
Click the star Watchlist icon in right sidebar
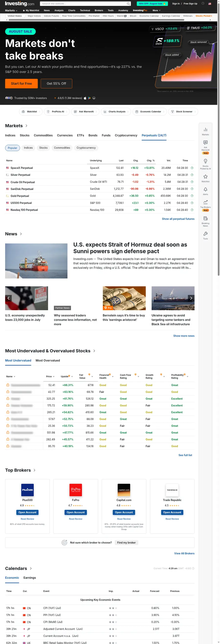[206, 176]
